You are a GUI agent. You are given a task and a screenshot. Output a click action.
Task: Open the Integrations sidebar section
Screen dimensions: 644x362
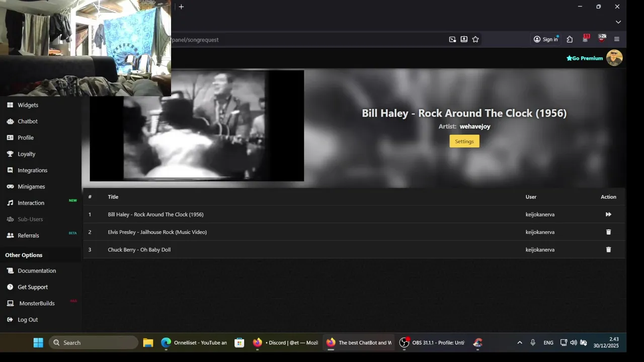(32, 170)
